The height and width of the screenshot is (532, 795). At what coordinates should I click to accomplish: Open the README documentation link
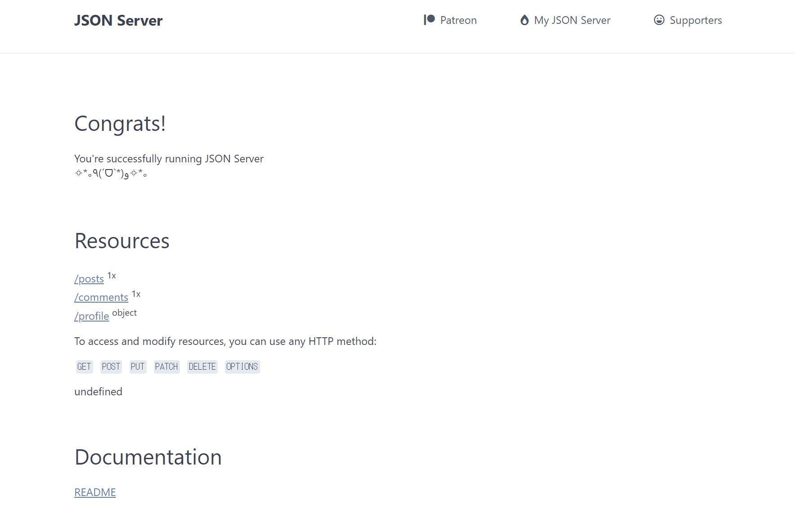[95, 492]
